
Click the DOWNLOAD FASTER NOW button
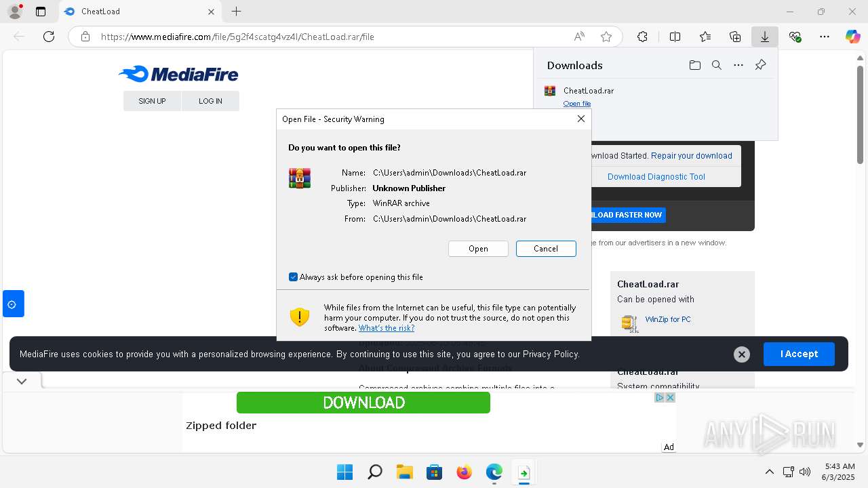pos(628,215)
